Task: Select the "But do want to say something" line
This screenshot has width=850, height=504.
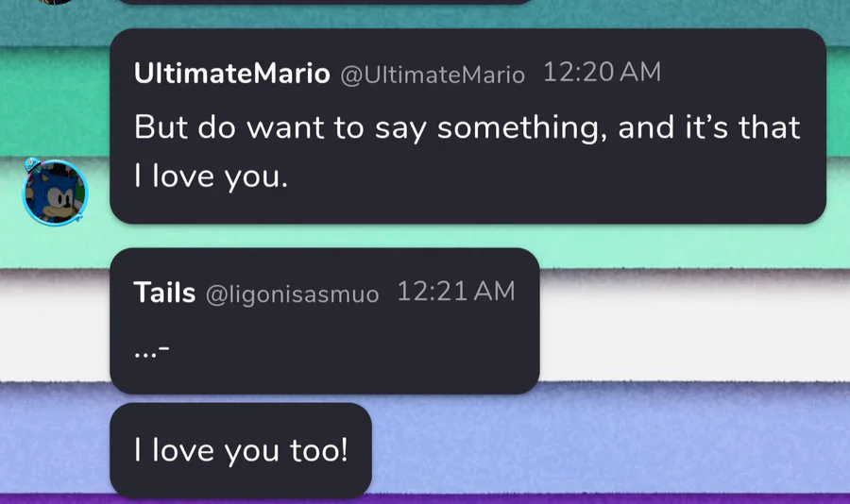Action: [467, 127]
